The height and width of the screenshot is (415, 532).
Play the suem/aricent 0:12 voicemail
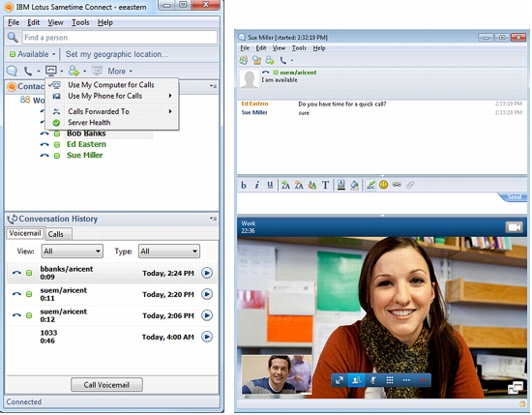tap(207, 315)
